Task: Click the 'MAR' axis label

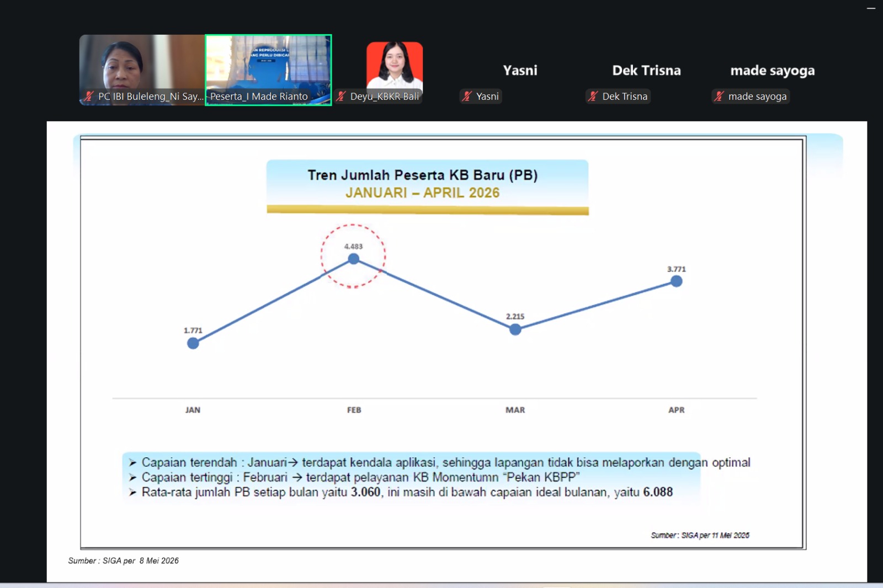Action: point(515,410)
